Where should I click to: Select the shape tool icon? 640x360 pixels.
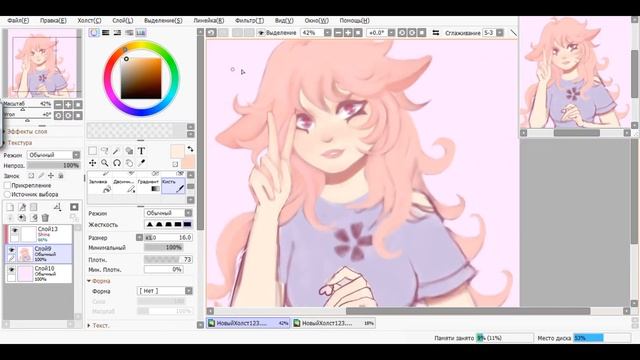[129, 151]
